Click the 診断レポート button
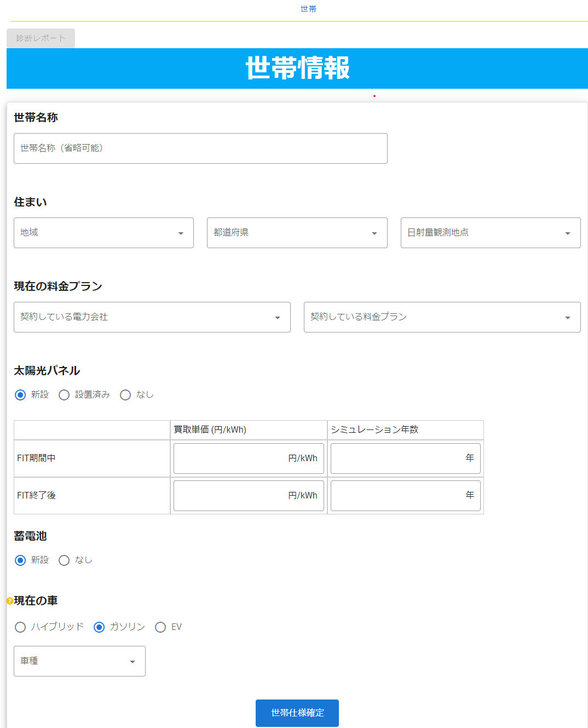Screen dimensions: 588x728 pos(41,38)
